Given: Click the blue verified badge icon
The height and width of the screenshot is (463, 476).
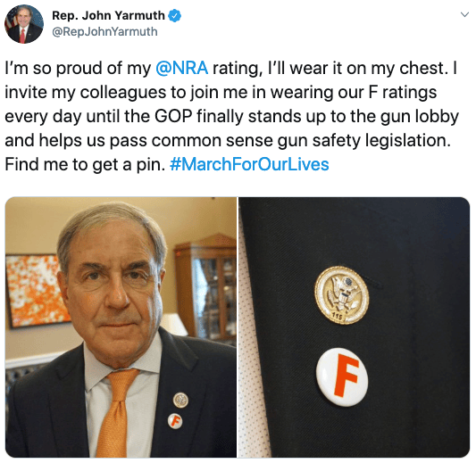Looking at the screenshot, I should (175, 16).
